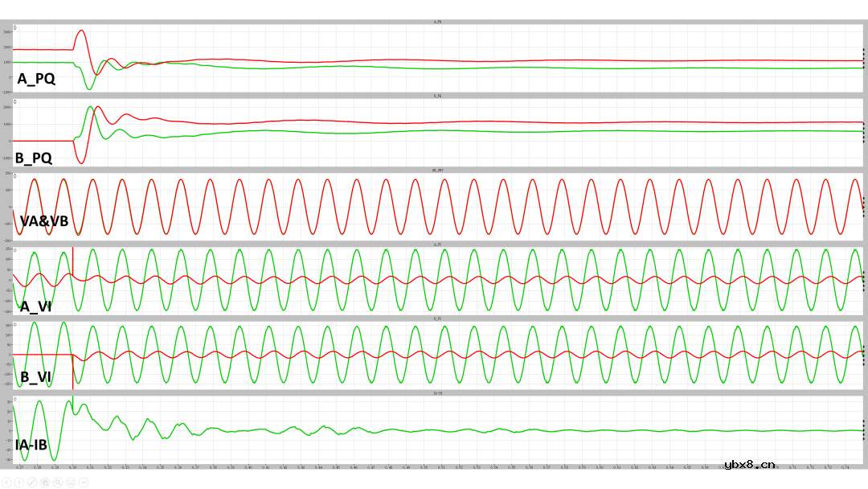Select the VA&VB plot label
This screenshot has height=489, width=868.
pos(43,221)
